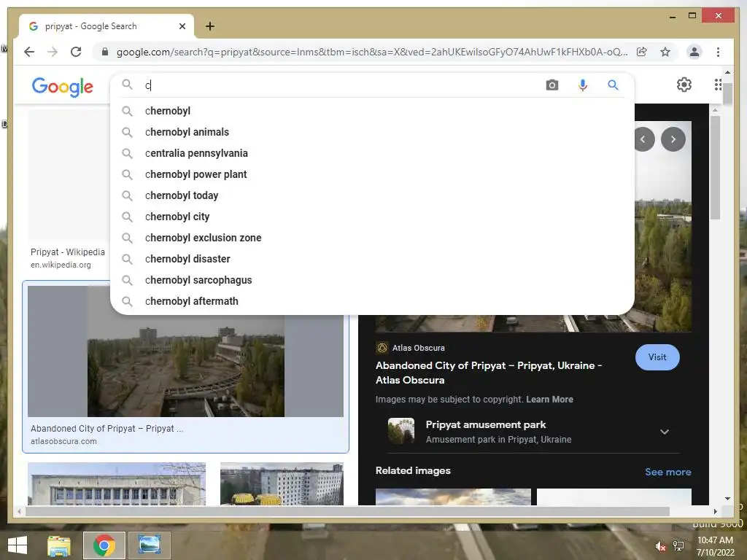
Task: Click See more related images
Action: tap(668, 472)
